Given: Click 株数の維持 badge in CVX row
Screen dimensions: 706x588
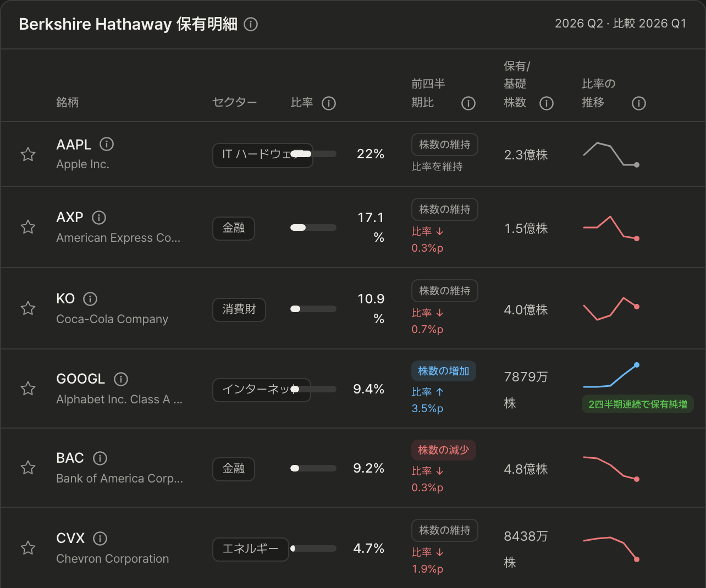Looking at the screenshot, I should (445, 530).
